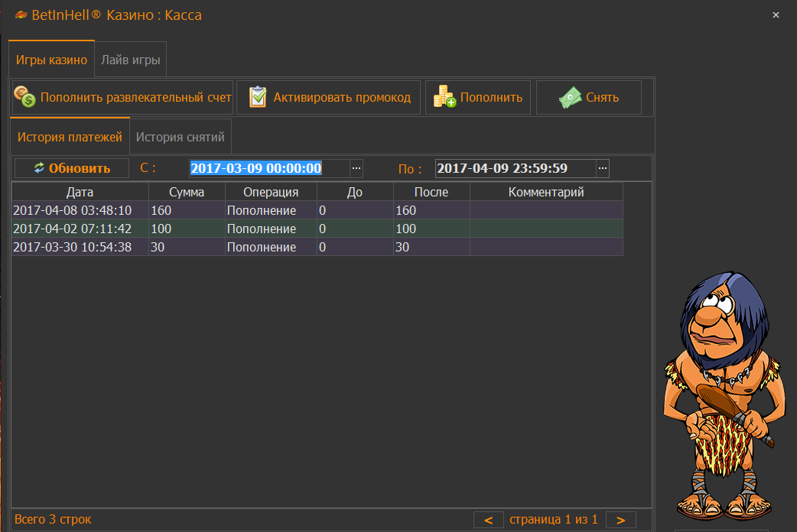Select the История платежей tab
The width and height of the screenshot is (797, 532).
pyautogui.click(x=70, y=138)
